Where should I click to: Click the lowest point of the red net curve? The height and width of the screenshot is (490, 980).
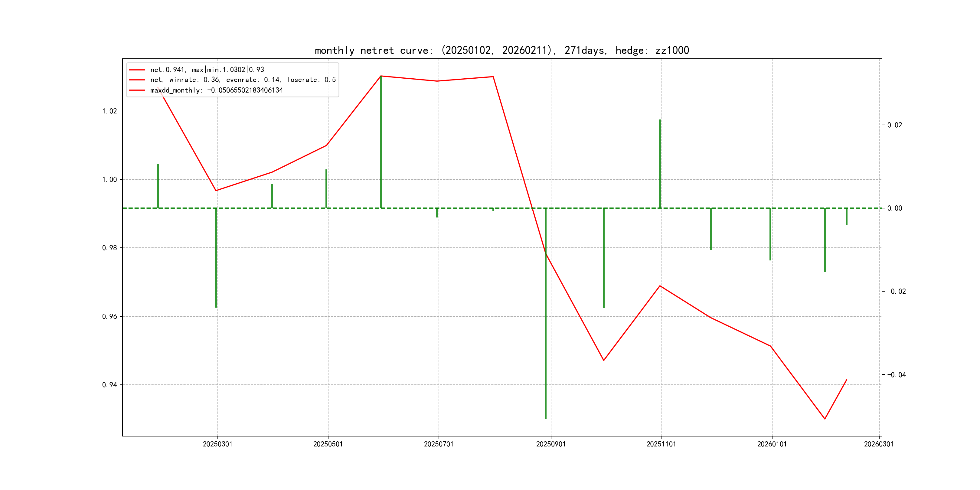pos(825,419)
